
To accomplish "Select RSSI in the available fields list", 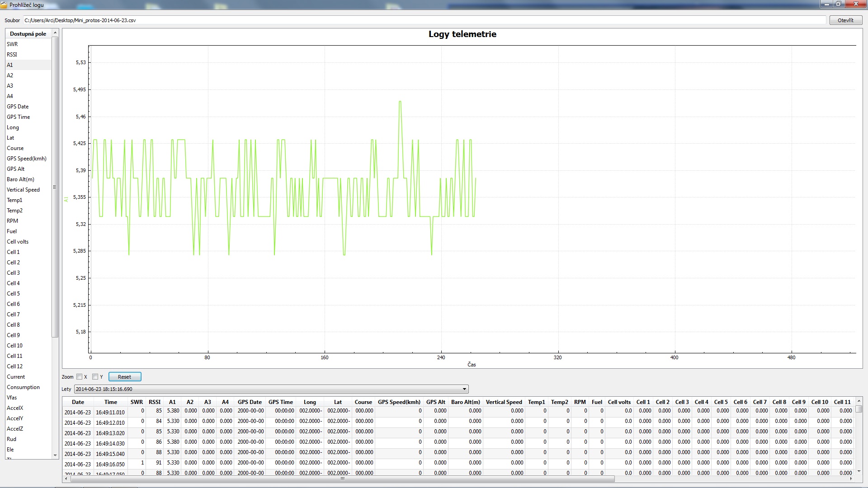I will 12,55.
